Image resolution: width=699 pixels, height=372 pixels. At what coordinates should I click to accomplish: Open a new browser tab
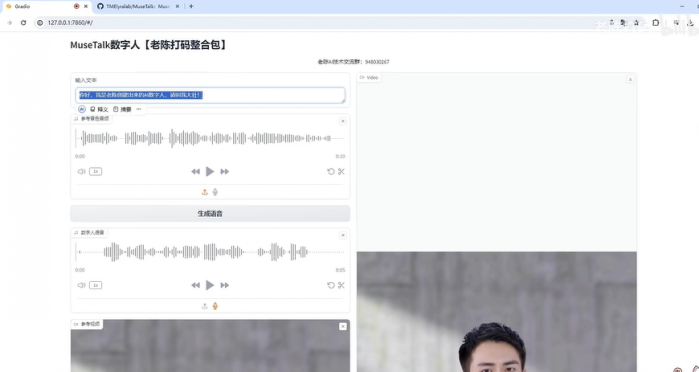191,6
